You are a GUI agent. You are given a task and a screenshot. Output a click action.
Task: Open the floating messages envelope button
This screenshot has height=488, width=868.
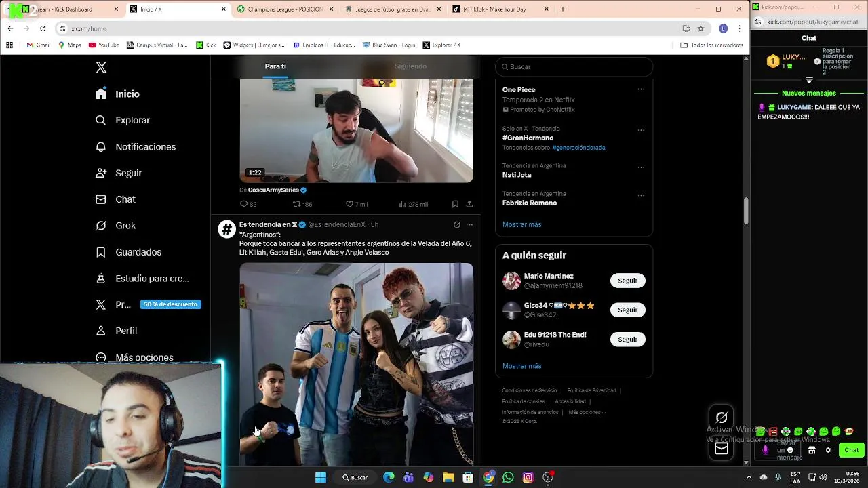click(722, 448)
